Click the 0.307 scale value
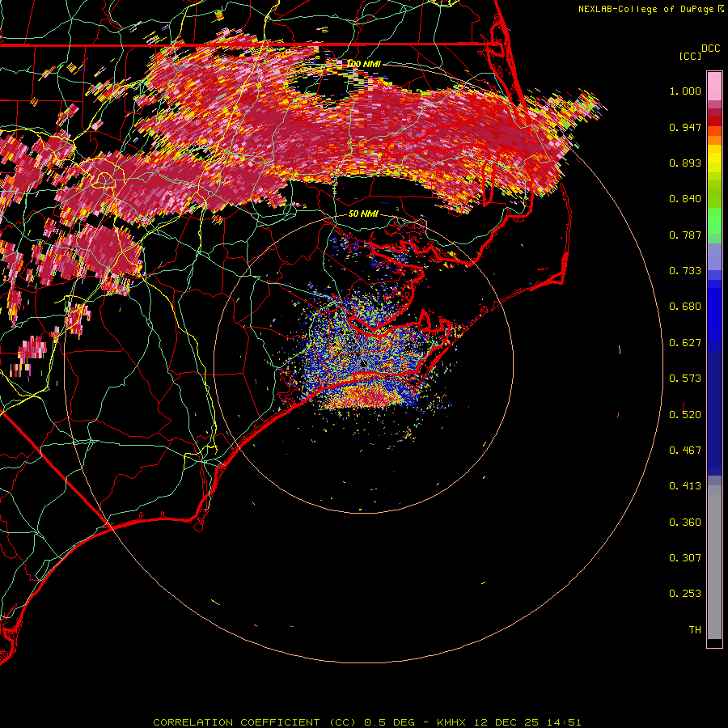 685,558
